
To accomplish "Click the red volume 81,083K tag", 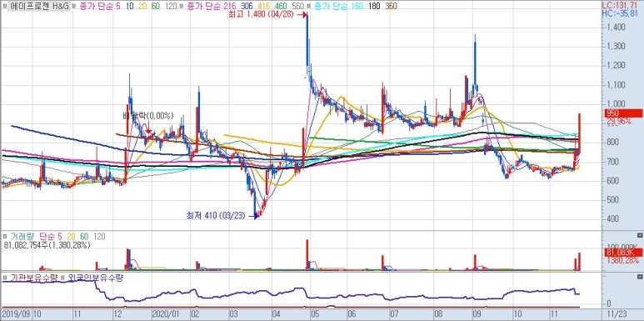I will 623,253.
